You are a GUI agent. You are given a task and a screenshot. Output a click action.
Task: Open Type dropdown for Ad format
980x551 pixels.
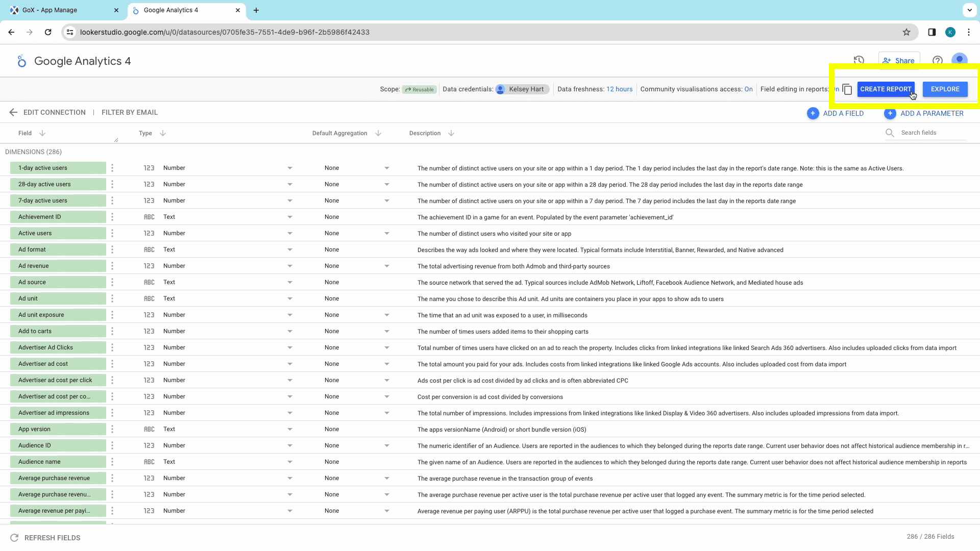tap(290, 250)
